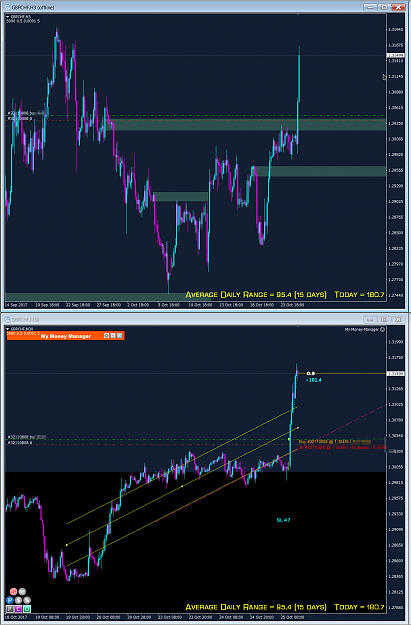Maximize the GBPCHF,H3 chart window
This screenshot has height=625, width=411.
(x=384, y=7)
